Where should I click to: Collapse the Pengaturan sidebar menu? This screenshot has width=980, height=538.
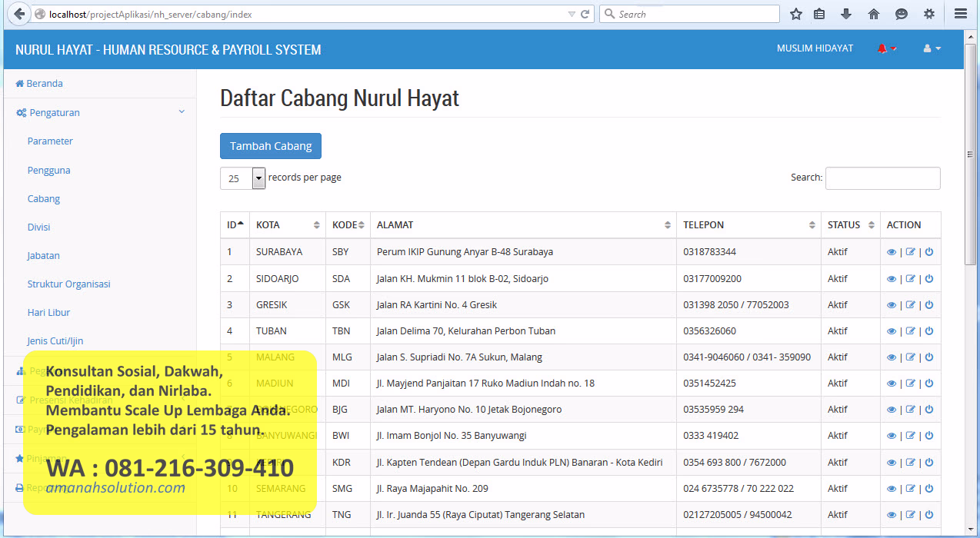[100, 112]
